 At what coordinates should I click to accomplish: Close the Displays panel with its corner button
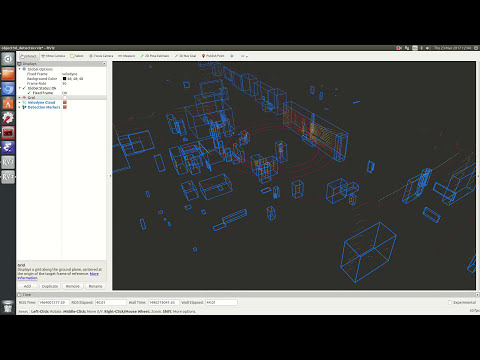(104, 64)
